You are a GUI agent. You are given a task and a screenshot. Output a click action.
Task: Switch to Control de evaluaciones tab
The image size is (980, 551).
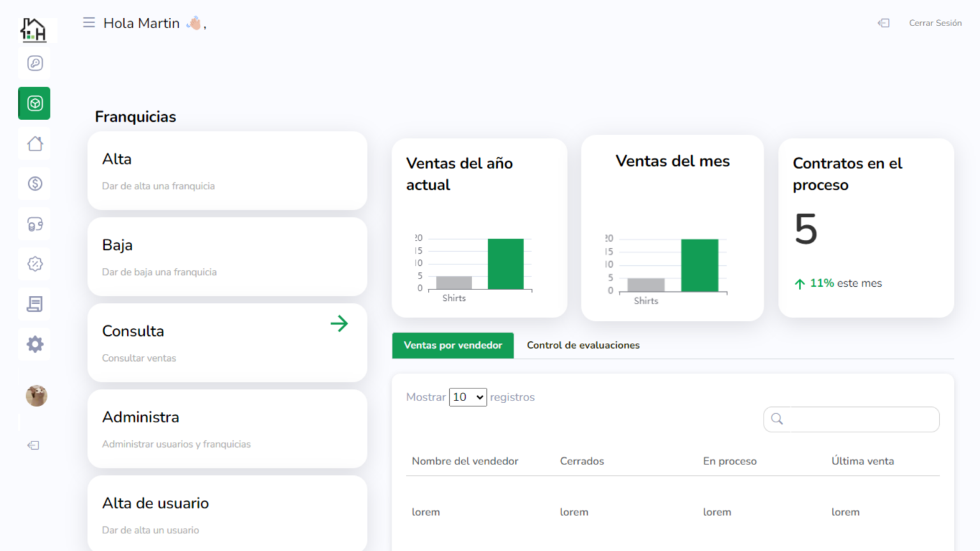click(583, 345)
